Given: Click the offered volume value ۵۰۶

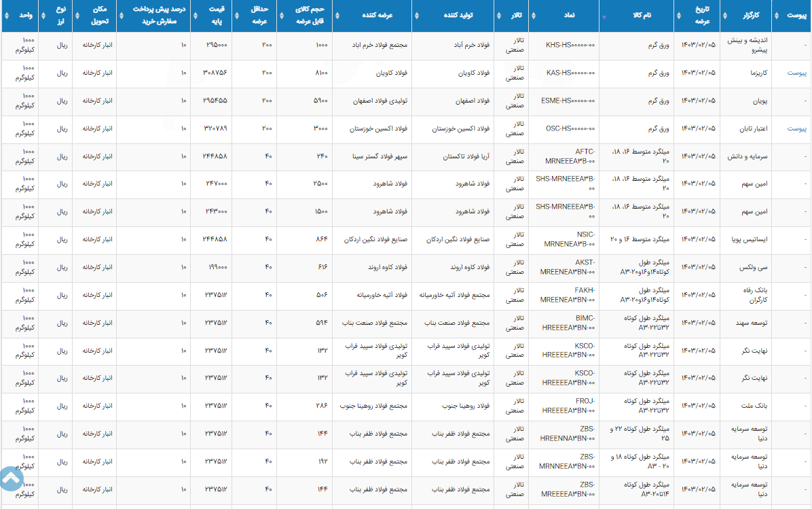Looking at the screenshot, I should point(322,295).
